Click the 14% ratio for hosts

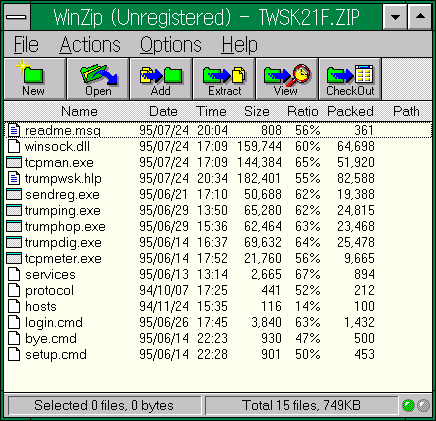coord(307,306)
